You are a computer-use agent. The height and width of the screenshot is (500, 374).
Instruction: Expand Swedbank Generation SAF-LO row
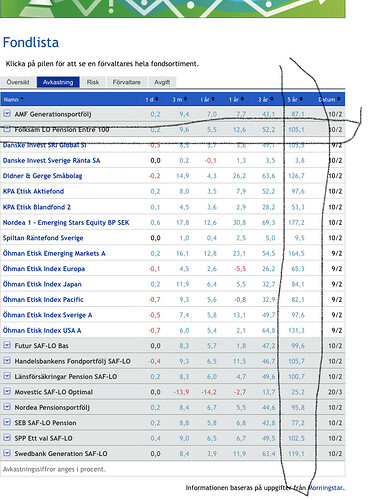[7, 453]
